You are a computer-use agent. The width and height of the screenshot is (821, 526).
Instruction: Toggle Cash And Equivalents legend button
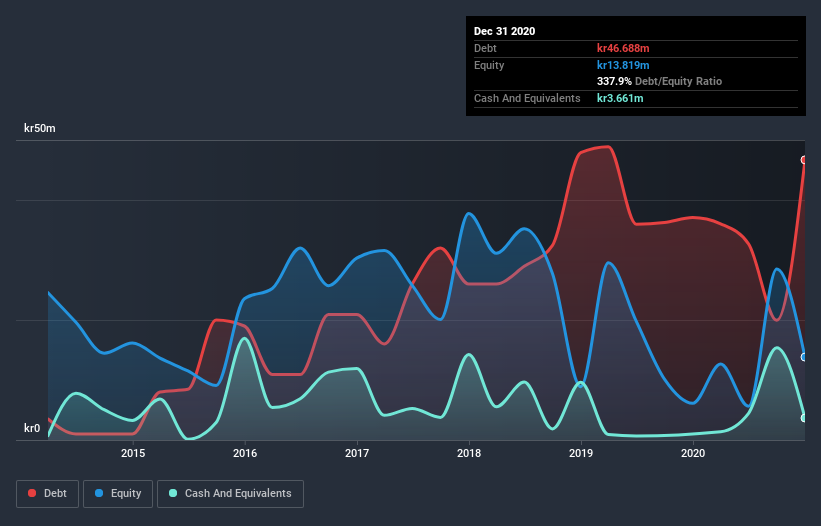pos(230,494)
